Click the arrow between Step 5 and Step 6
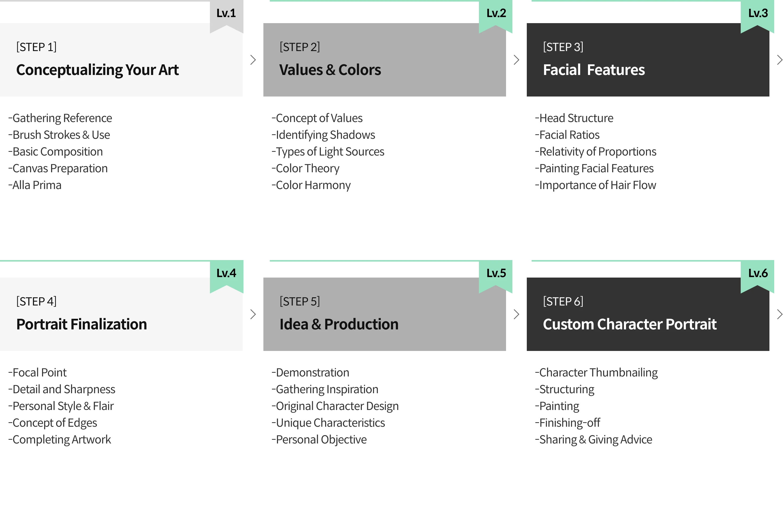The width and height of the screenshot is (783, 532). (x=516, y=315)
